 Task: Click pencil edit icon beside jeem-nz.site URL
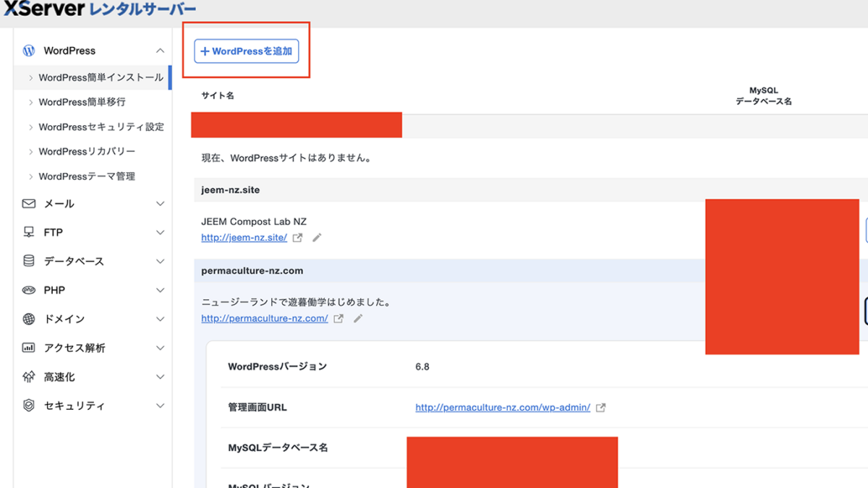[x=317, y=238]
